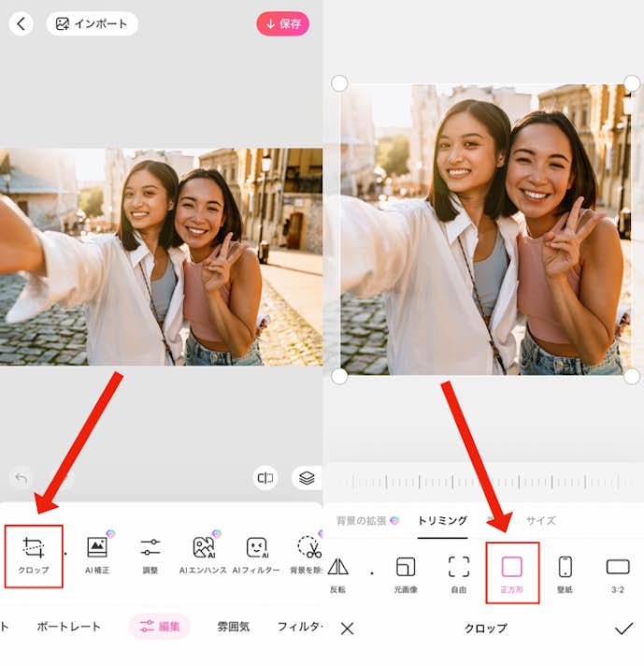Tap the cropped photo in the crop frame
644x666 pixels.
(x=486, y=230)
